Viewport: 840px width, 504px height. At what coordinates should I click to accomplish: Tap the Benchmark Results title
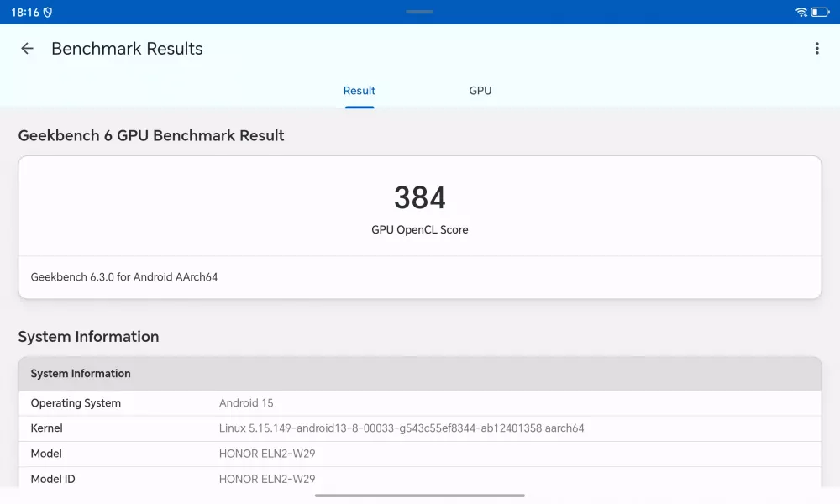(127, 49)
